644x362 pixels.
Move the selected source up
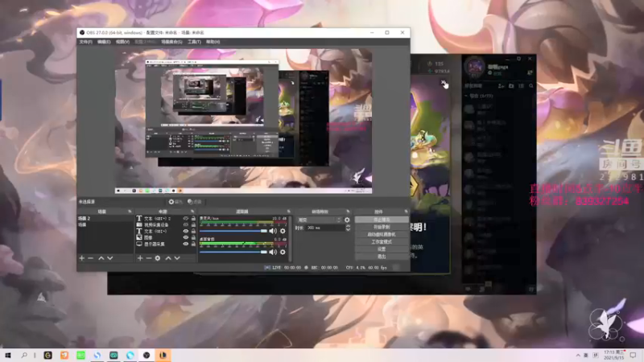(168, 258)
